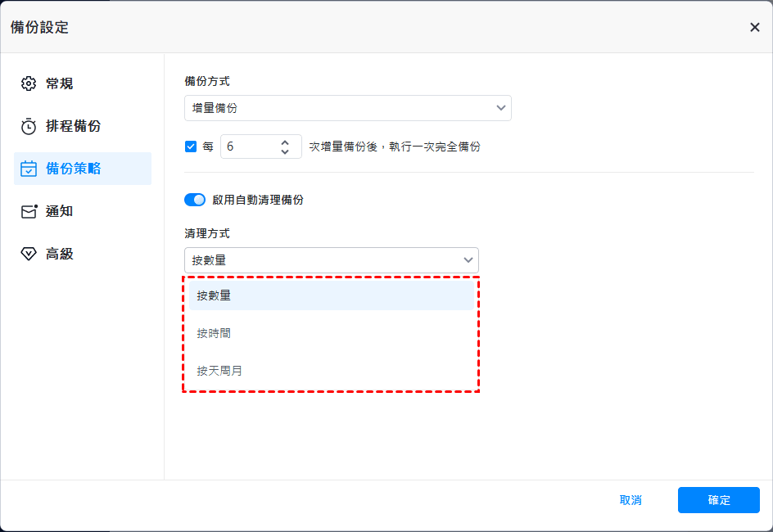773x532 pixels.
Task: Click the diamond icon for 高級
Action: click(29, 254)
